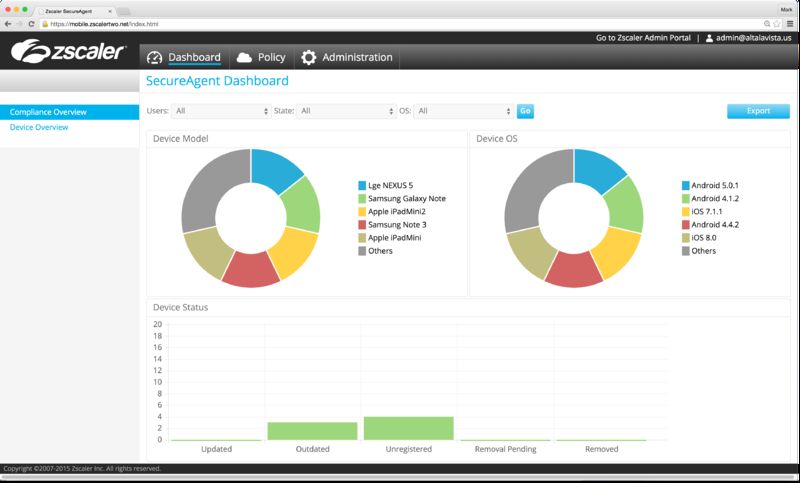800x483 pixels.
Task: Open Device Overview in sidebar
Action: tap(39, 128)
